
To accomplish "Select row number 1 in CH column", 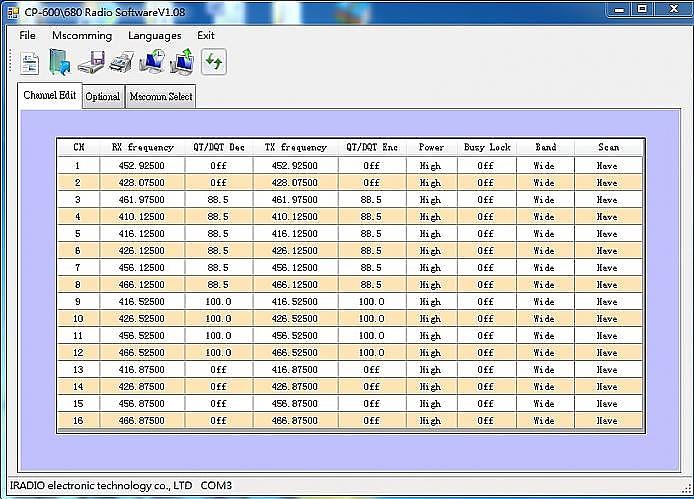I will [x=78, y=166].
